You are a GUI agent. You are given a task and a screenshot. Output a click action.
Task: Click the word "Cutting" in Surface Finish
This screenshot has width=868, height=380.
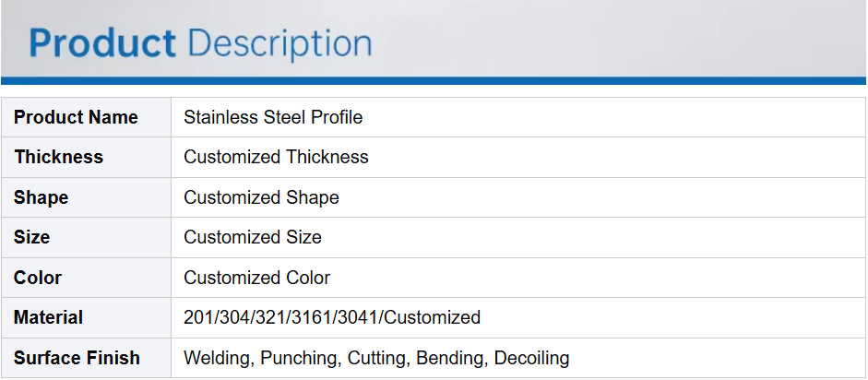tap(376, 358)
